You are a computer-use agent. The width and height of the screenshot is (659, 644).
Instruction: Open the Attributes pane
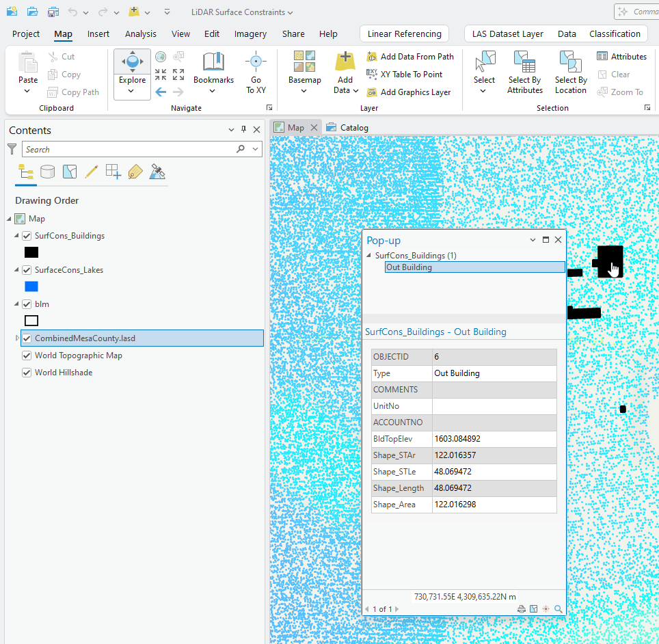tap(621, 56)
